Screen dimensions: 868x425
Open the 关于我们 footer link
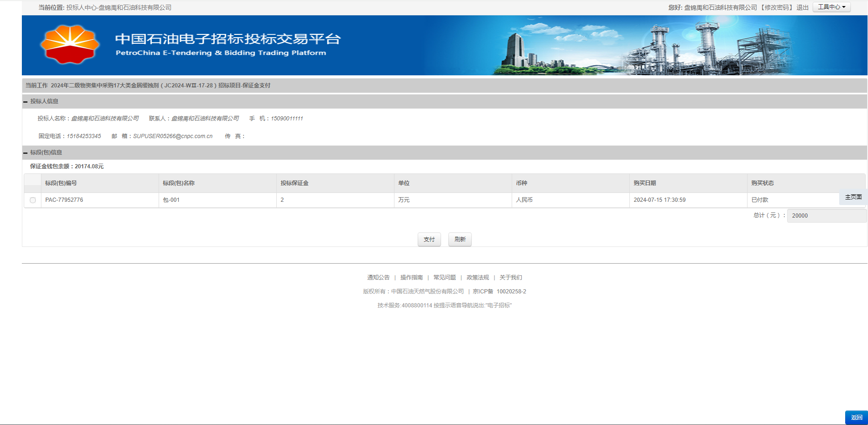tap(511, 278)
